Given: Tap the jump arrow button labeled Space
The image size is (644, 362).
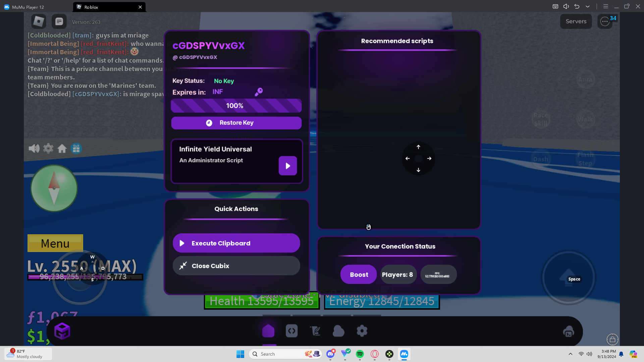Looking at the screenshot, I should (569, 278).
